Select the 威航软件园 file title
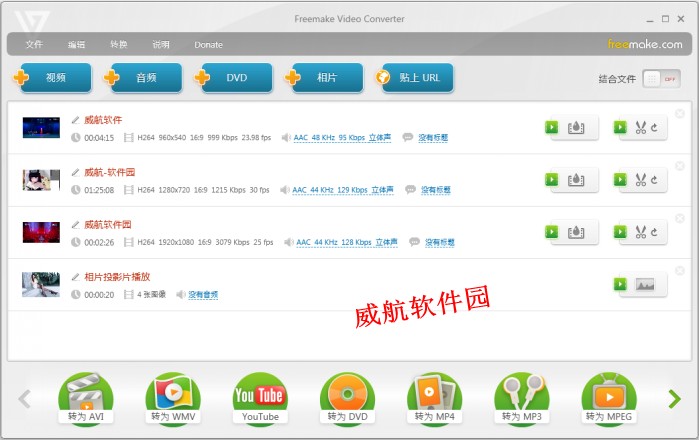Screen dimensions: 699x440 [x=108, y=224]
